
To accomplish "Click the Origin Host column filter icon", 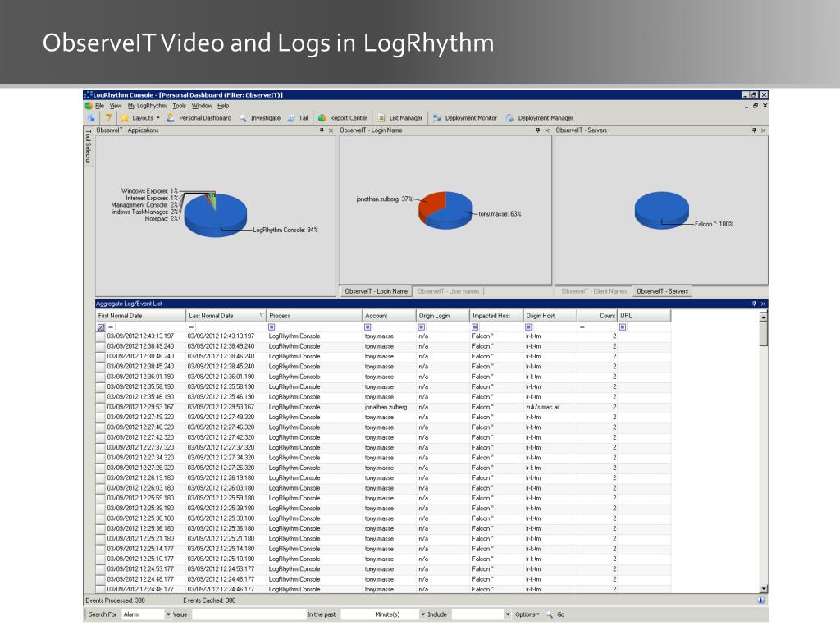I will [529, 327].
